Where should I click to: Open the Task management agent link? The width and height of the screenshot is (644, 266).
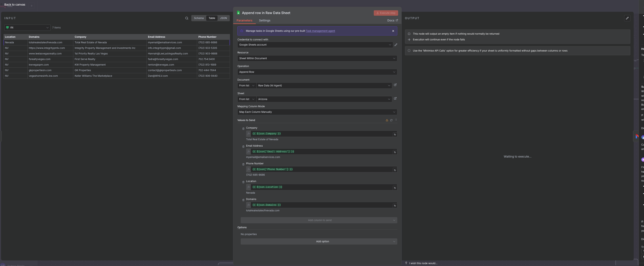320,31
